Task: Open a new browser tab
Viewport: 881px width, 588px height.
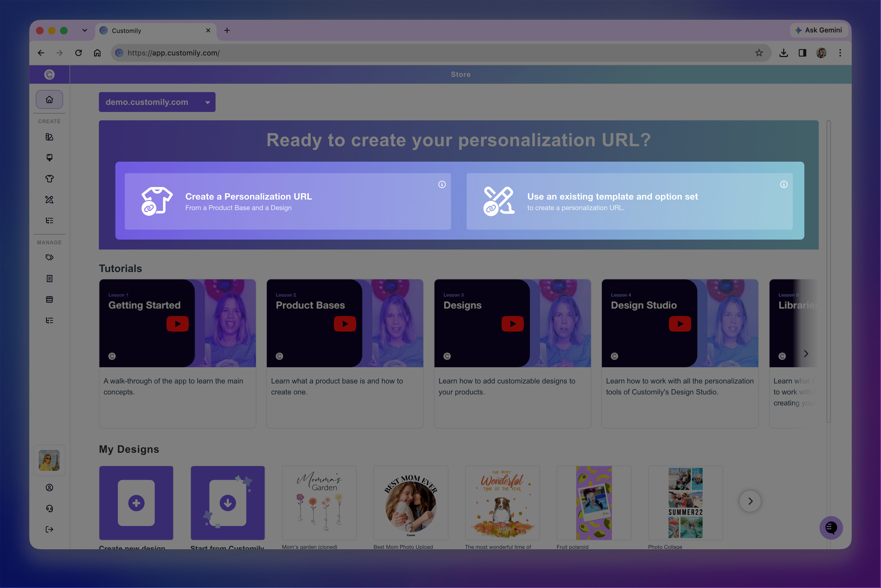Action: click(227, 30)
